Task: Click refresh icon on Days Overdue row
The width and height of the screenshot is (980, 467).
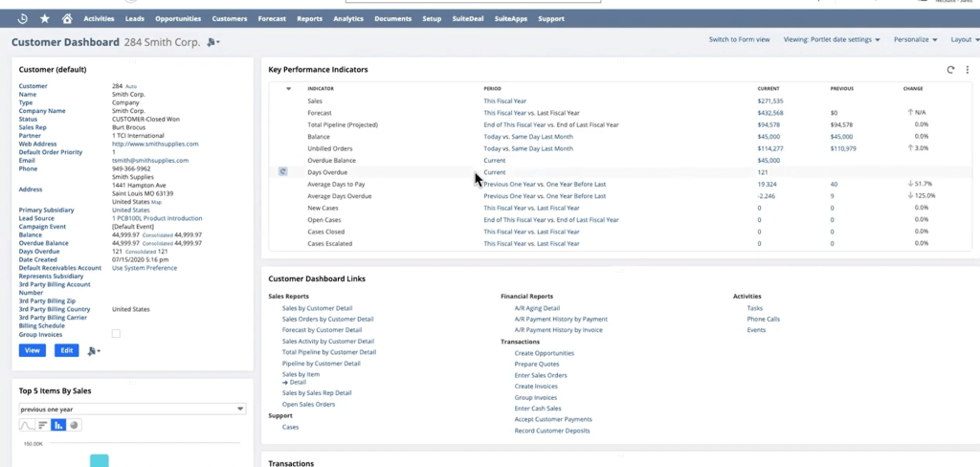Action: (x=282, y=172)
